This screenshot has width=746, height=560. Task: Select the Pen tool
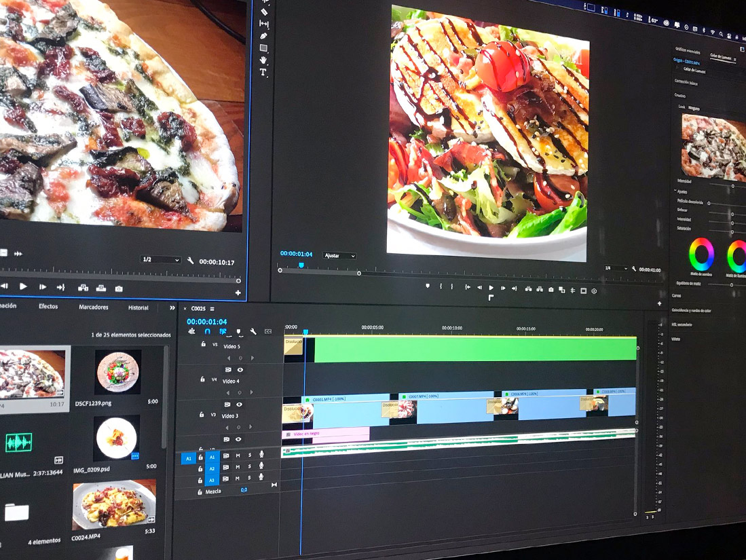pyautogui.click(x=264, y=36)
